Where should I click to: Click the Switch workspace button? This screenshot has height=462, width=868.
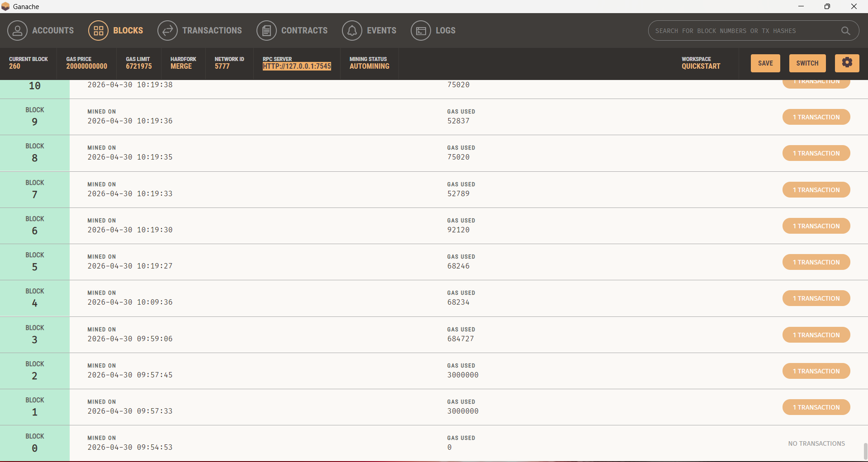807,63
